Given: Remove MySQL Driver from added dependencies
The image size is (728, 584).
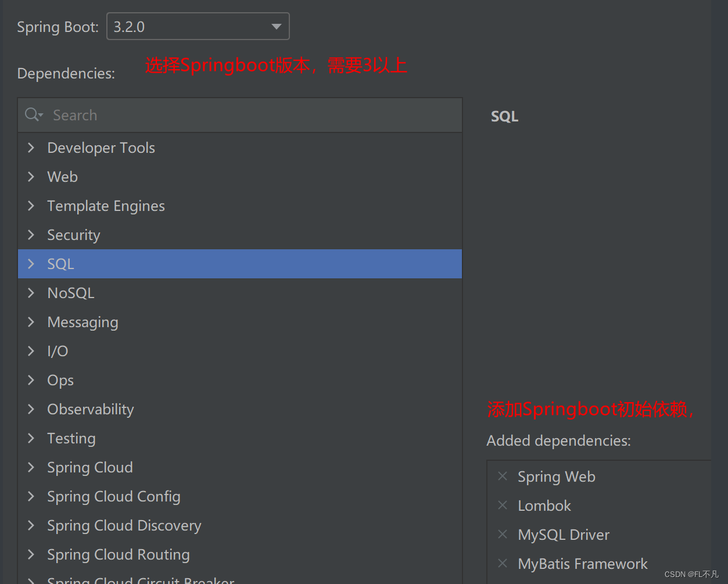Looking at the screenshot, I should click(x=503, y=534).
